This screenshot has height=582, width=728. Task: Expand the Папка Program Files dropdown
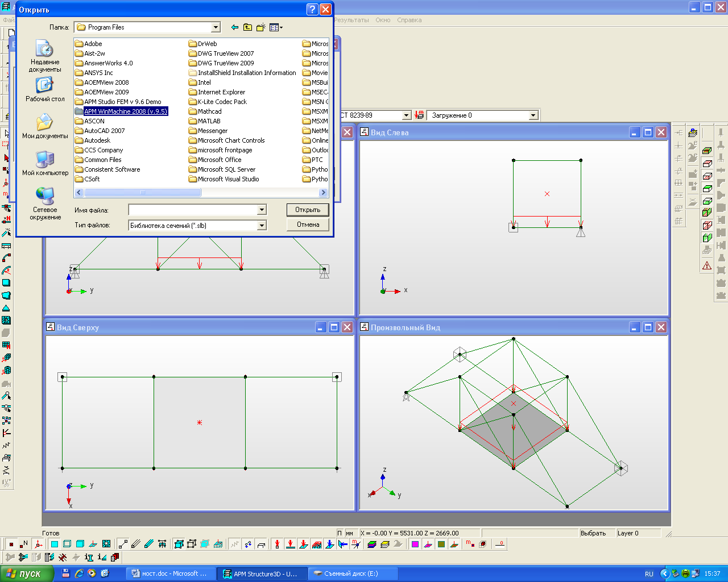[216, 27]
